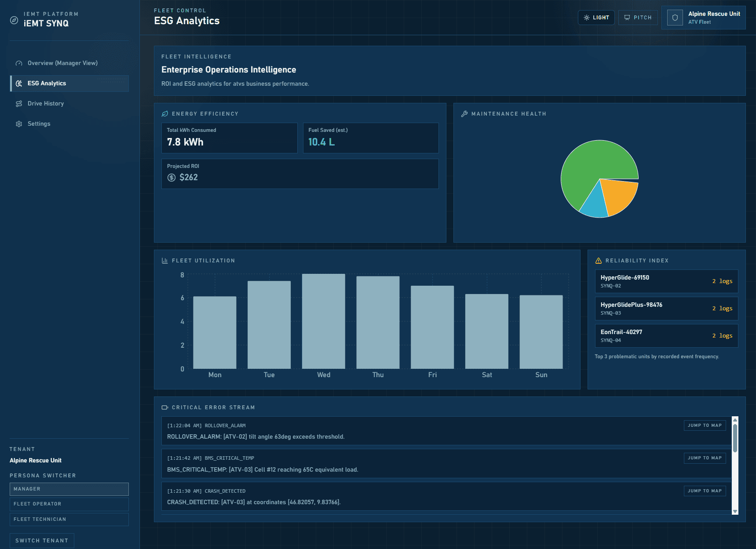Click the Drive History route icon
The width and height of the screenshot is (756, 549).
pyautogui.click(x=19, y=104)
